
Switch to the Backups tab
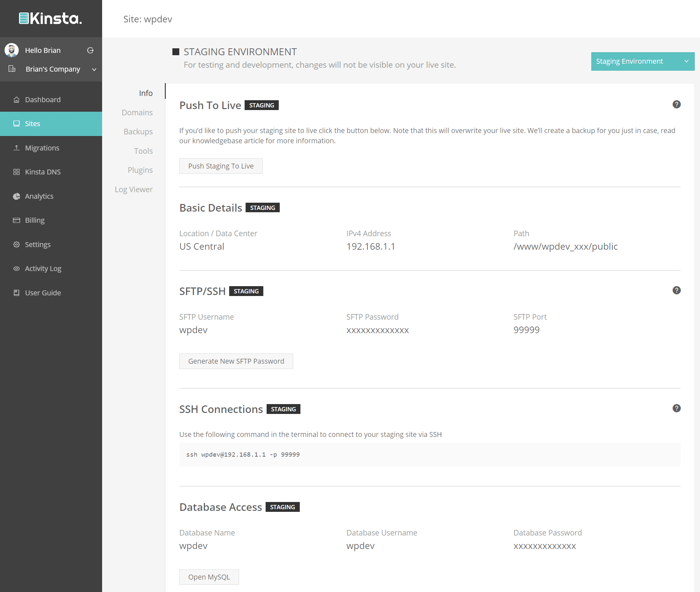[138, 131]
